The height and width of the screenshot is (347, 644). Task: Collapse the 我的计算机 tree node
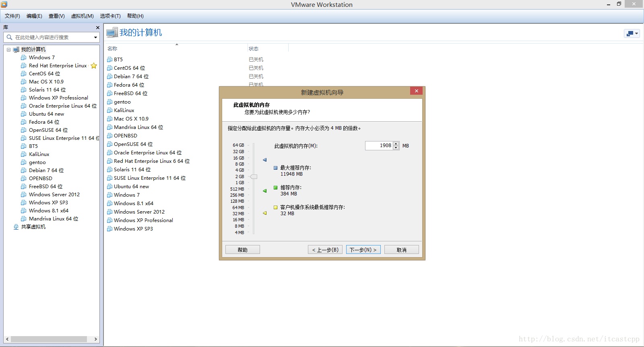pyautogui.click(x=8, y=50)
